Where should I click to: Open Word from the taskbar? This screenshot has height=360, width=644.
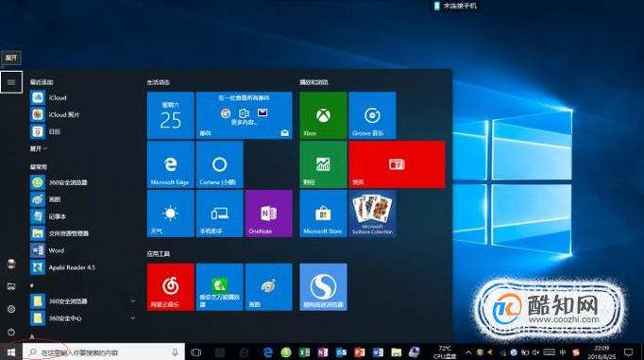(378, 352)
